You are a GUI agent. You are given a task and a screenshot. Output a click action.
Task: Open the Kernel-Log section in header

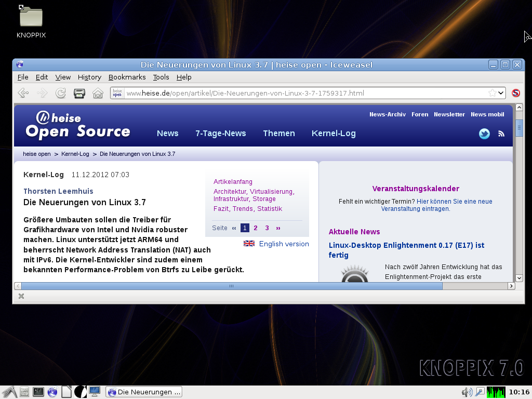click(334, 134)
